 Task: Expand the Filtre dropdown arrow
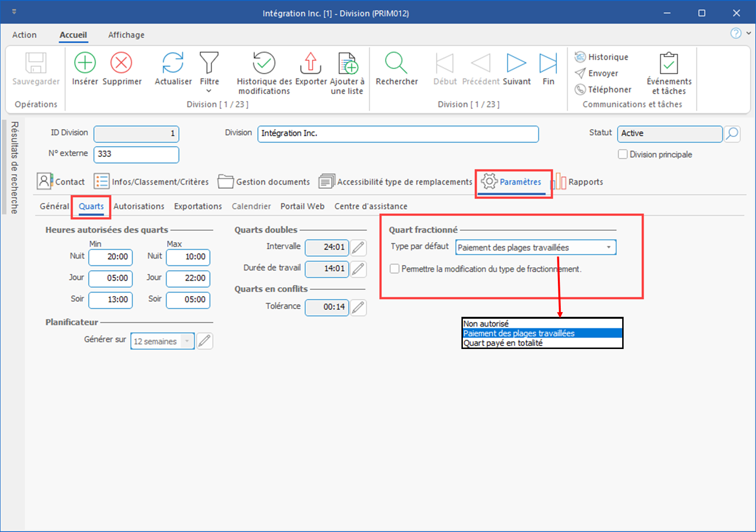(209, 91)
